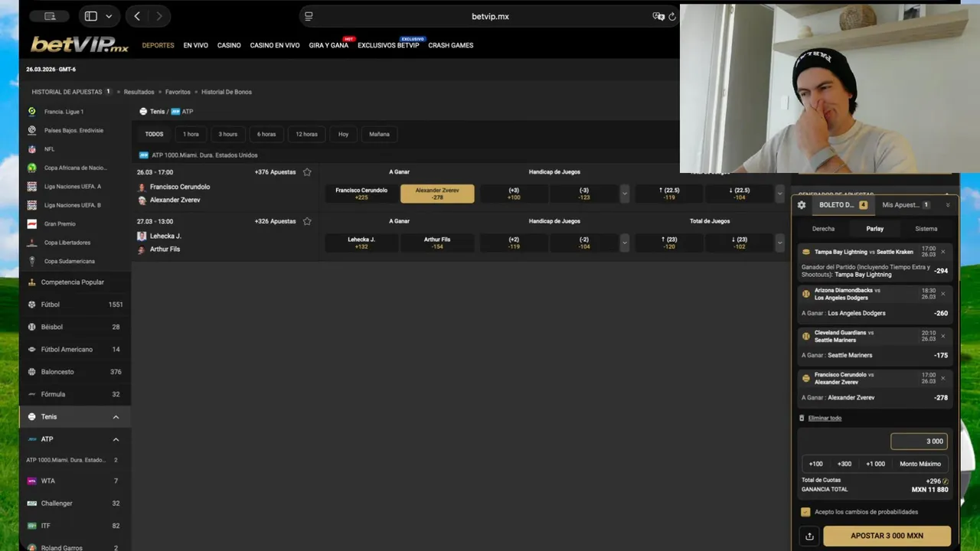Open Mis Apuestas tab
Screen dimensions: 980x551
pyautogui.click(x=906, y=205)
